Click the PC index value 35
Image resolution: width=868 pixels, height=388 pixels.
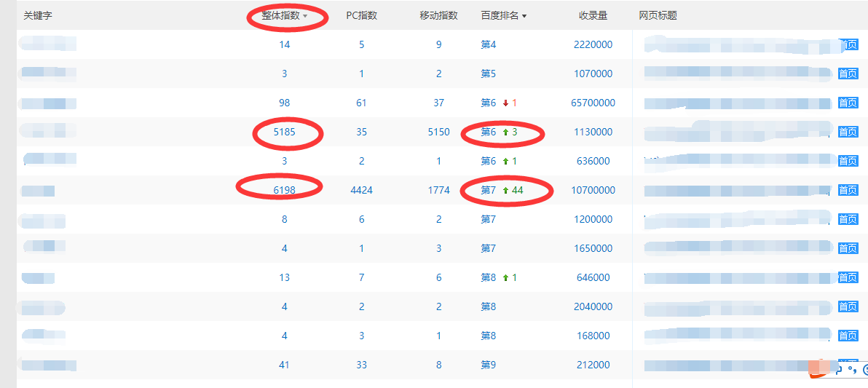point(361,132)
